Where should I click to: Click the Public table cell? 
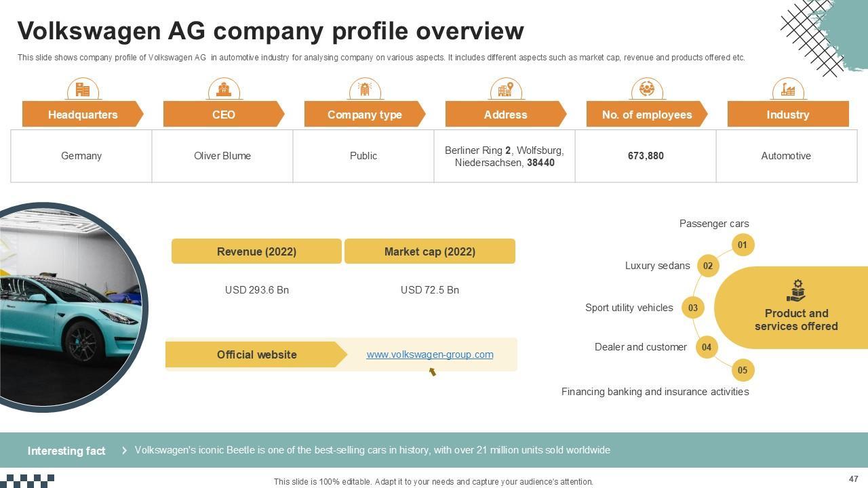click(363, 156)
